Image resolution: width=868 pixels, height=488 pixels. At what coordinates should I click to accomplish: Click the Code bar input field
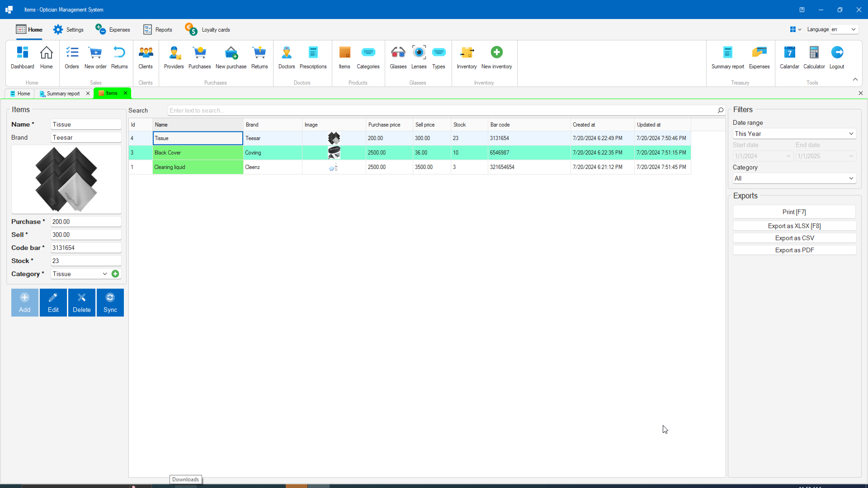tap(85, 248)
